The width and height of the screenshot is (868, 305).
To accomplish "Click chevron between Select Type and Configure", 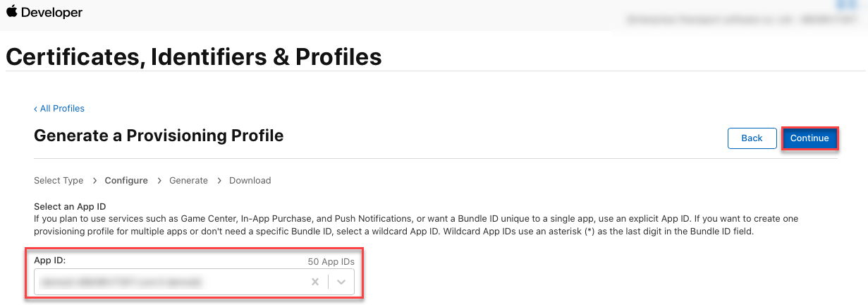I will coord(94,181).
